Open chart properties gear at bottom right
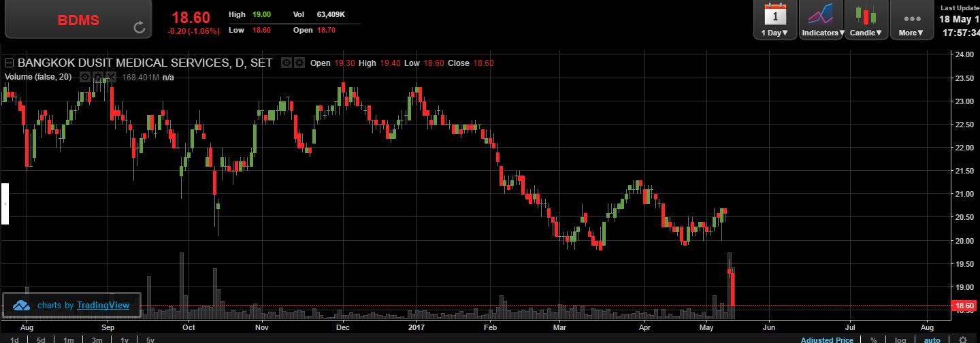 click(962, 339)
